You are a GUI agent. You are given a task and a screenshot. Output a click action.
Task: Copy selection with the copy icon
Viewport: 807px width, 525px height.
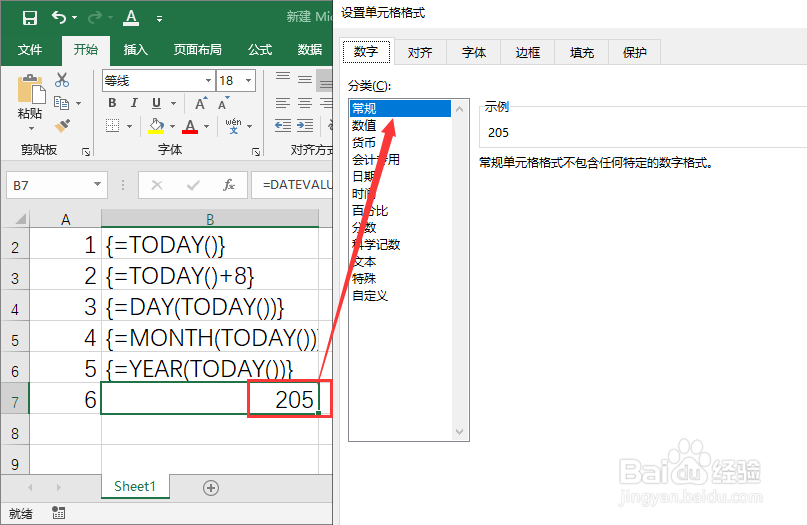pyautogui.click(x=62, y=103)
